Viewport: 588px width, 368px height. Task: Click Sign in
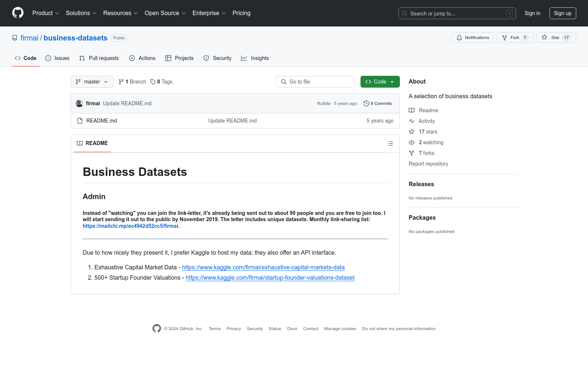coord(532,13)
